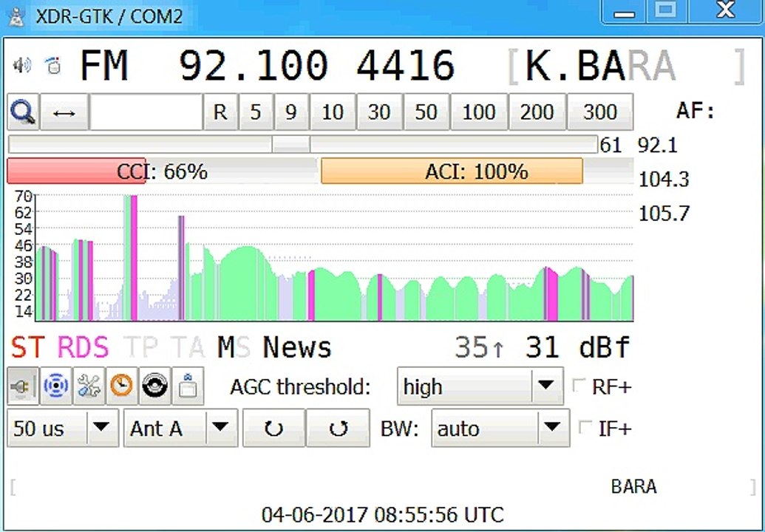Click the News programme type label
Screen dimensions: 765x532
point(297,347)
